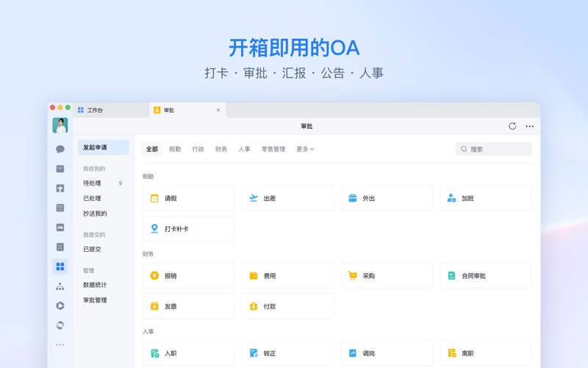Image resolution: width=588 pixels, height=368 pixels.
Task: Open the 请假 leave request form
Action: pyautogui.click(x=188, y=199)
